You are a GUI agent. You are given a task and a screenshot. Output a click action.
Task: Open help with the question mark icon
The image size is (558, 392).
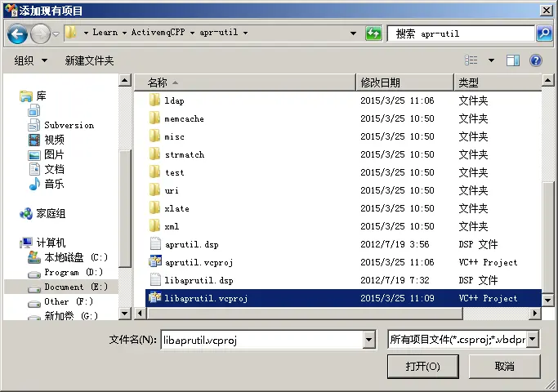click(x=536, y=60)
